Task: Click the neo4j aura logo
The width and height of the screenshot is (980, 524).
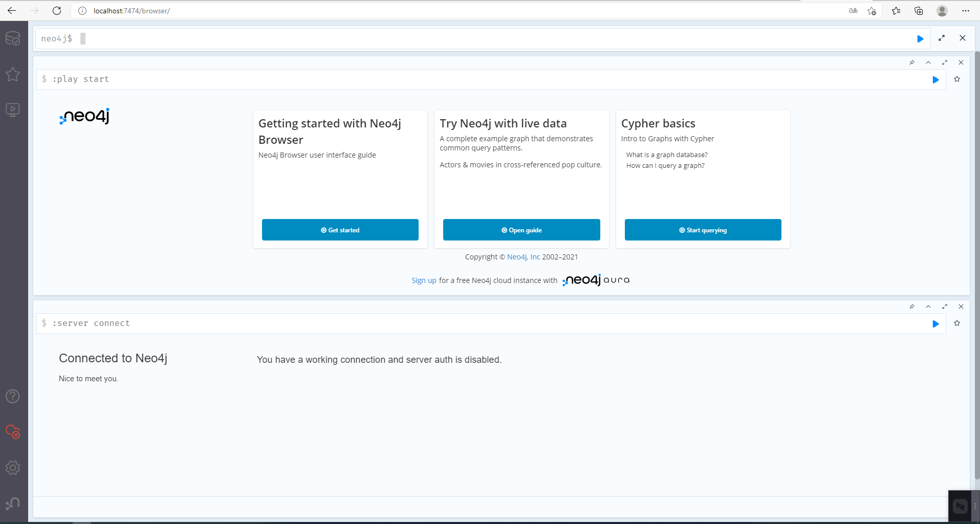Action: [596, 280]
